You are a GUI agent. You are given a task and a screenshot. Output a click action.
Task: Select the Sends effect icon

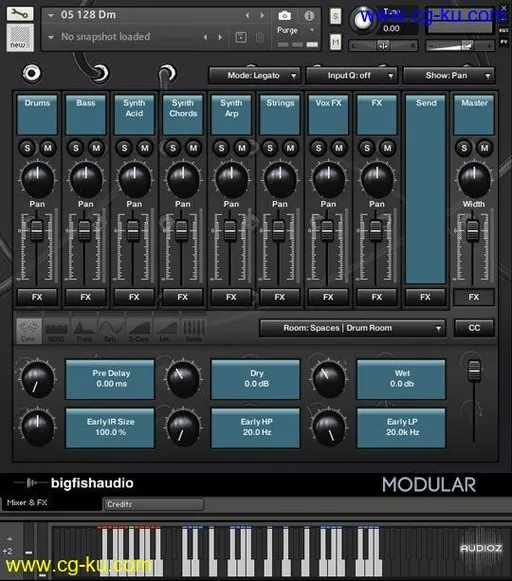point(193,330)
